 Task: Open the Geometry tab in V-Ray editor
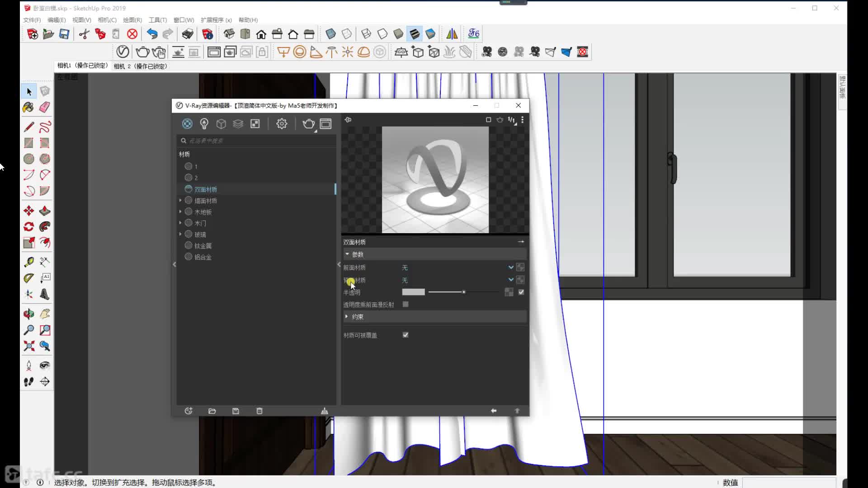point(221,124)
